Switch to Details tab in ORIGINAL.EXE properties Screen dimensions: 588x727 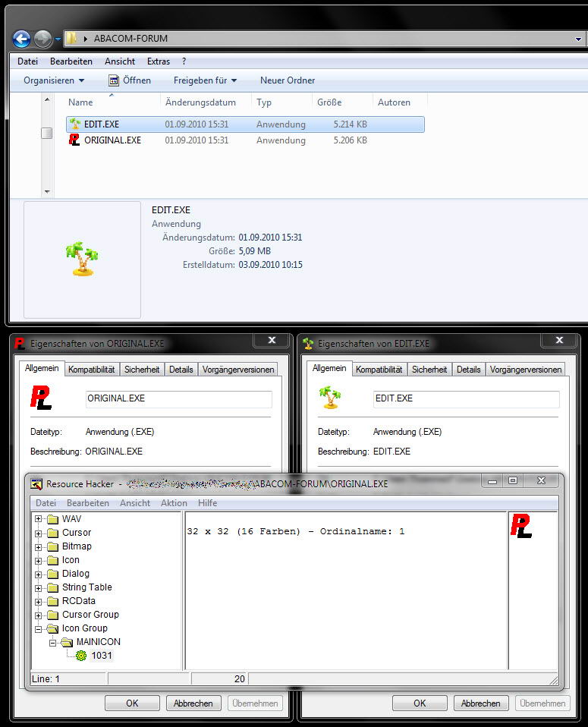(x=181, y=370)
